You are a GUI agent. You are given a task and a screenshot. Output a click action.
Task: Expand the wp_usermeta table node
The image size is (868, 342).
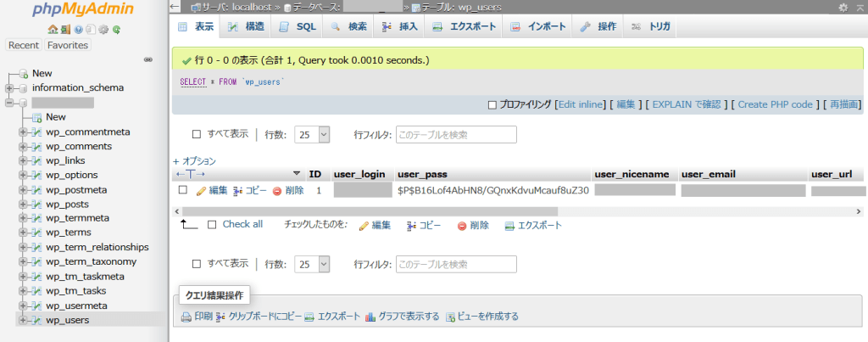pos(23,306)
